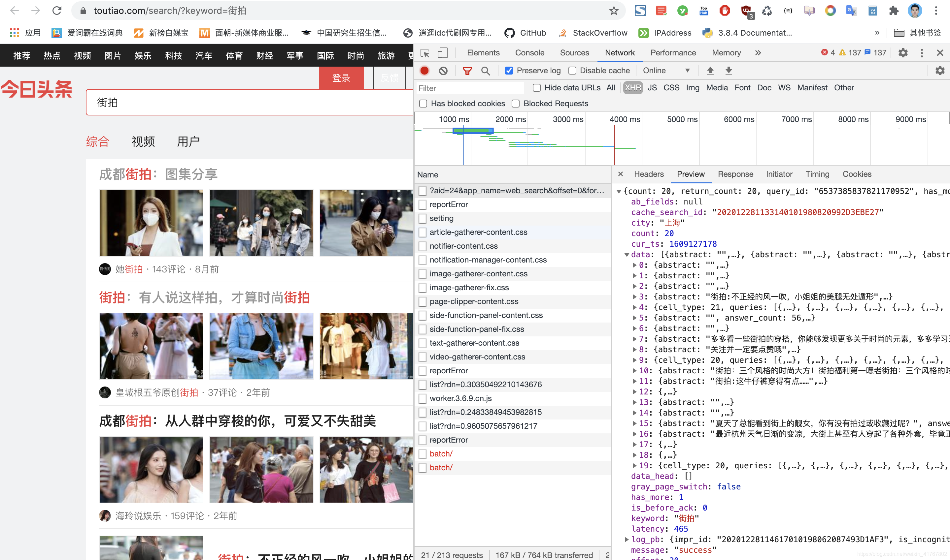Check the Hide data URLs checkbox
The height and width of the screenshot is (560, 950).
pos(536,88)
